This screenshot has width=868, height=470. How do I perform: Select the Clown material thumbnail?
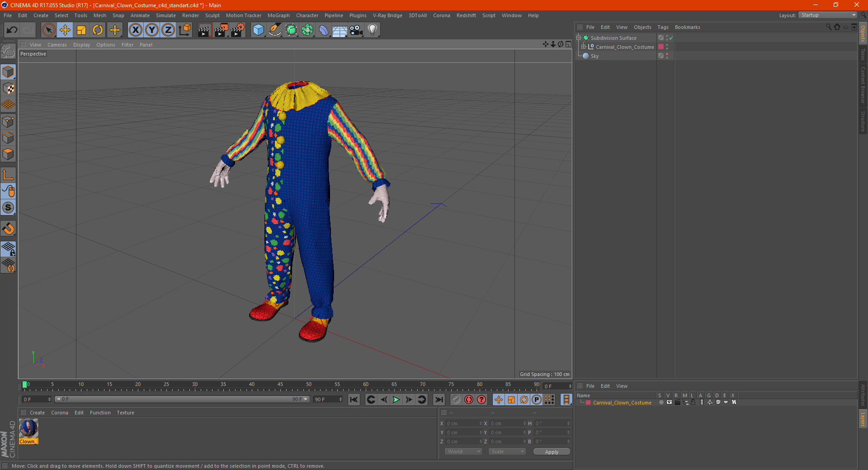click(x=28, y=428)
